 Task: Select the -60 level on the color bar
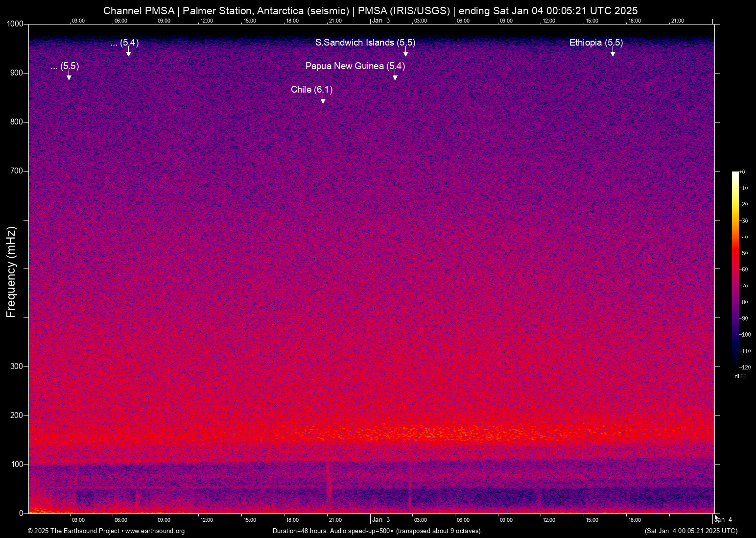pos(743,269)
